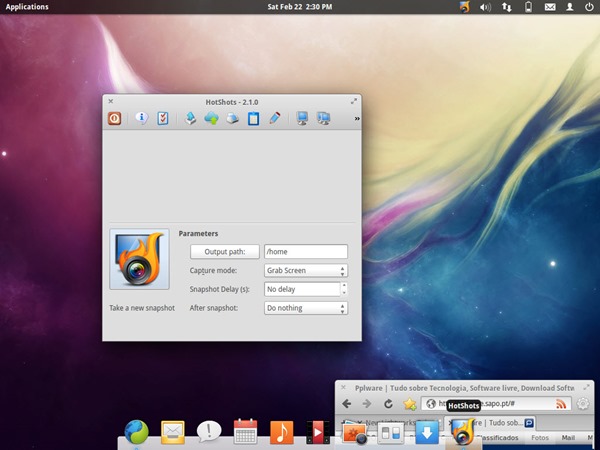Open the After snapshot Do nothing dropdown
The width and height of the screenshot is (600, 450).
pos(306,308)
